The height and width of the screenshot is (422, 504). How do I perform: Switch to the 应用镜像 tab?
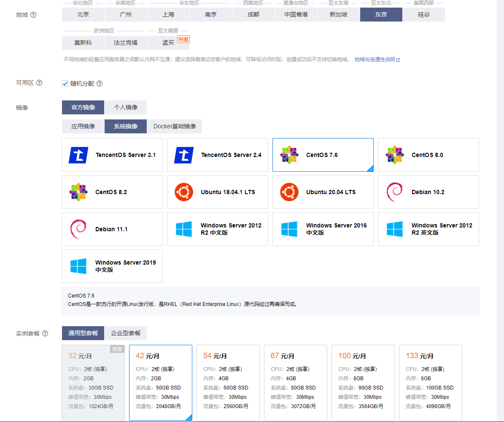coord(83,126)
